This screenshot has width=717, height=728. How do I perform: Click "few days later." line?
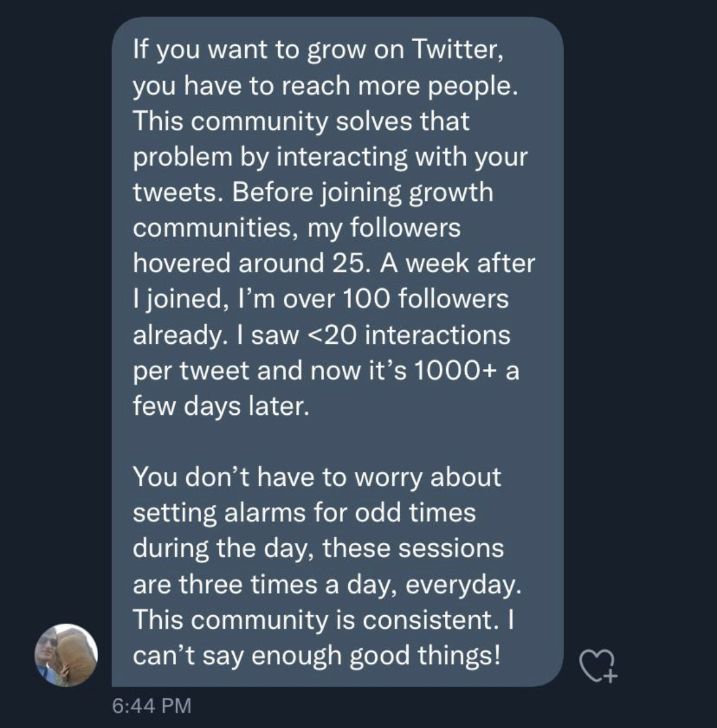pyautogui.click(x=221, y=406)
